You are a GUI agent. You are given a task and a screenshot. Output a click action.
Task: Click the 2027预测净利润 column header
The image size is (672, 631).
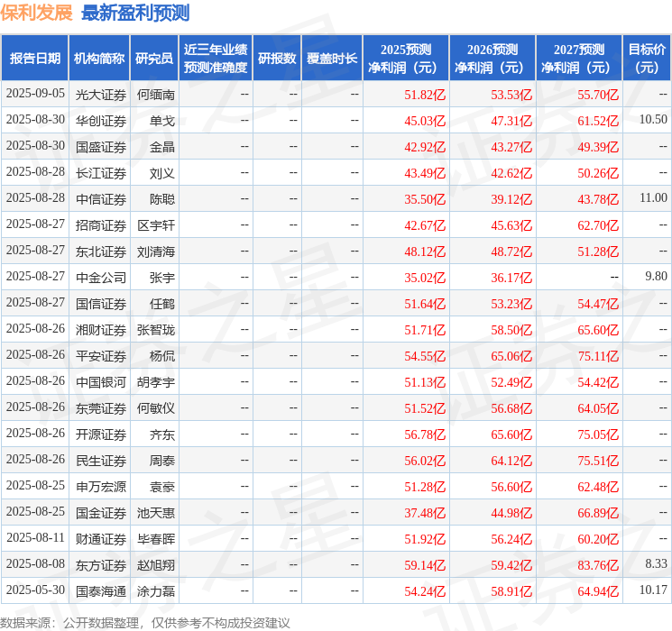[x=579, y=59]
